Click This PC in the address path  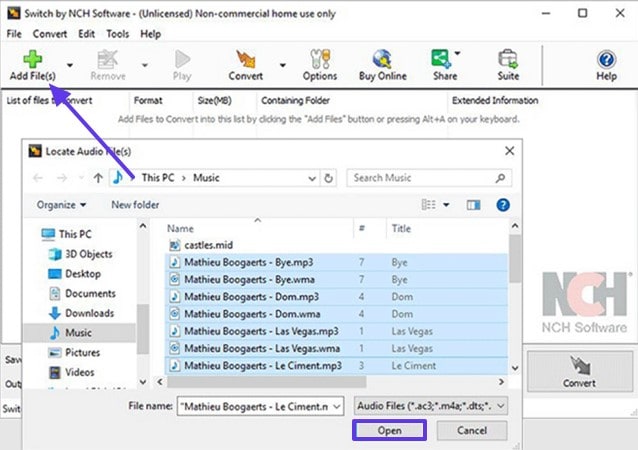coord(158,178)
